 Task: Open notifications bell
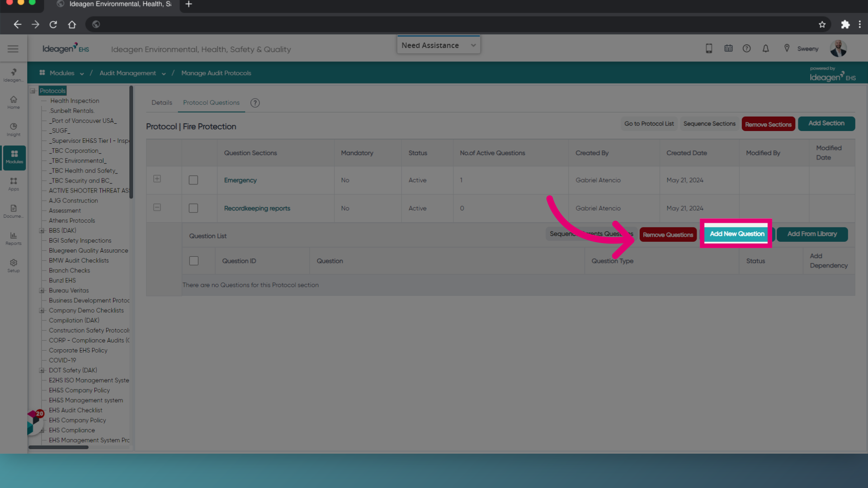(x=766, y=48)
